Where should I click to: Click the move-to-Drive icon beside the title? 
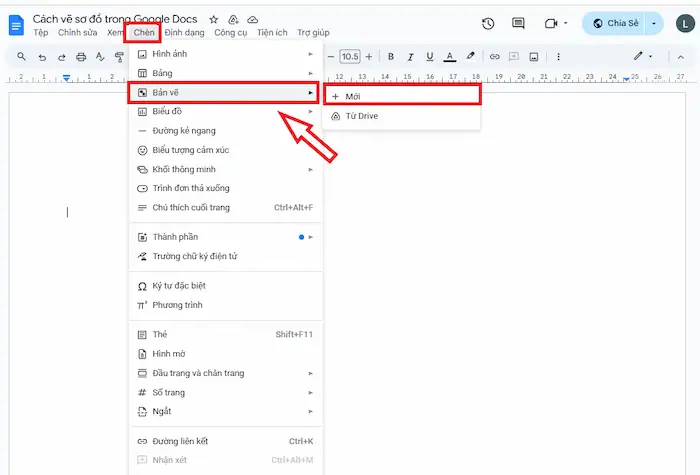(233, 19)
